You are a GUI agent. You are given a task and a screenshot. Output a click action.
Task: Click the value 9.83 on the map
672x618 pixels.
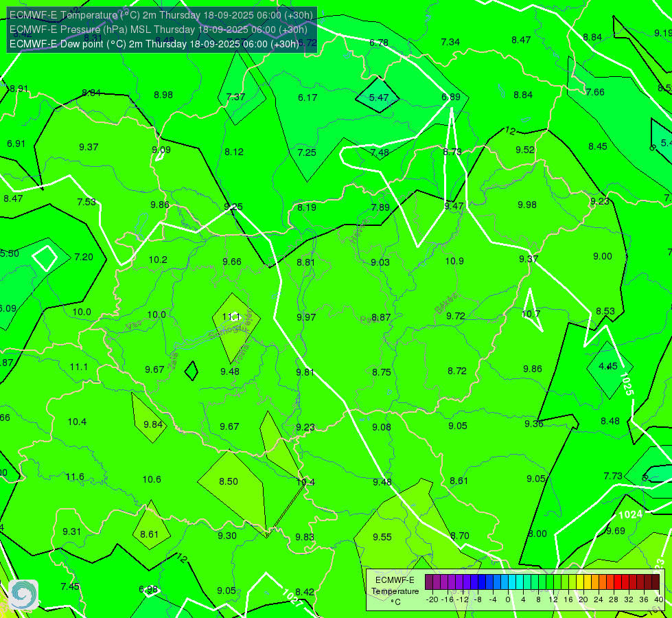click(x=305, y=538)
